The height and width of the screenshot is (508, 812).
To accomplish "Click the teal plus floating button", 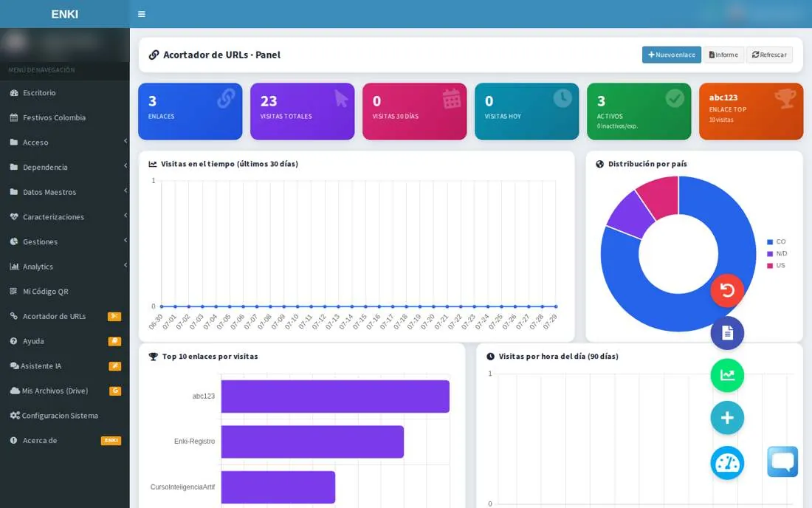I will pos(727,418).
